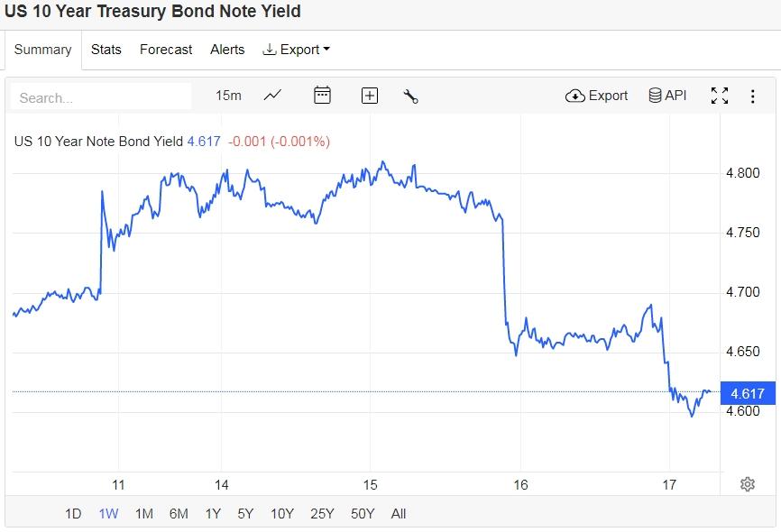Image resolution: width=781 pixels, height=532 pixels.
Task: Switch to the Stats tab
Action: coord(106,50)
